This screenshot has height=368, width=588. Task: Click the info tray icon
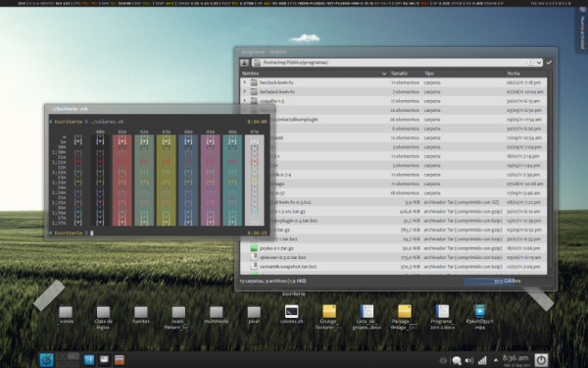[443, 361]
